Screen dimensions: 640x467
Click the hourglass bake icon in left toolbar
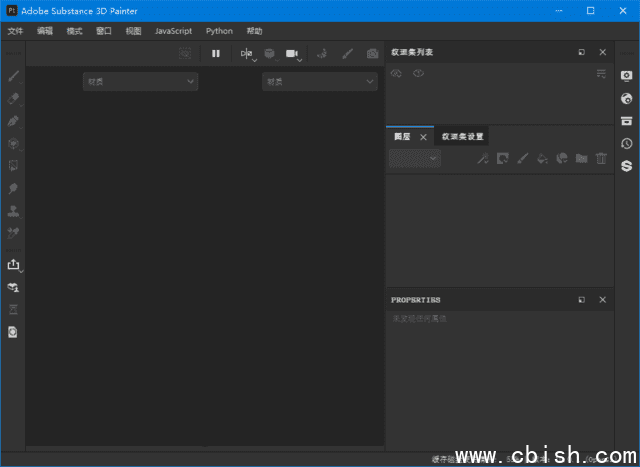[x=13, y=310]
